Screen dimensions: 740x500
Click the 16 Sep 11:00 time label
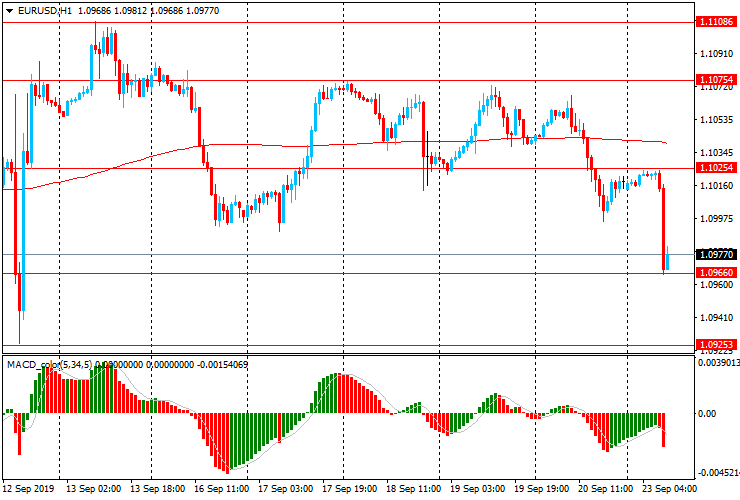point(221,488)
